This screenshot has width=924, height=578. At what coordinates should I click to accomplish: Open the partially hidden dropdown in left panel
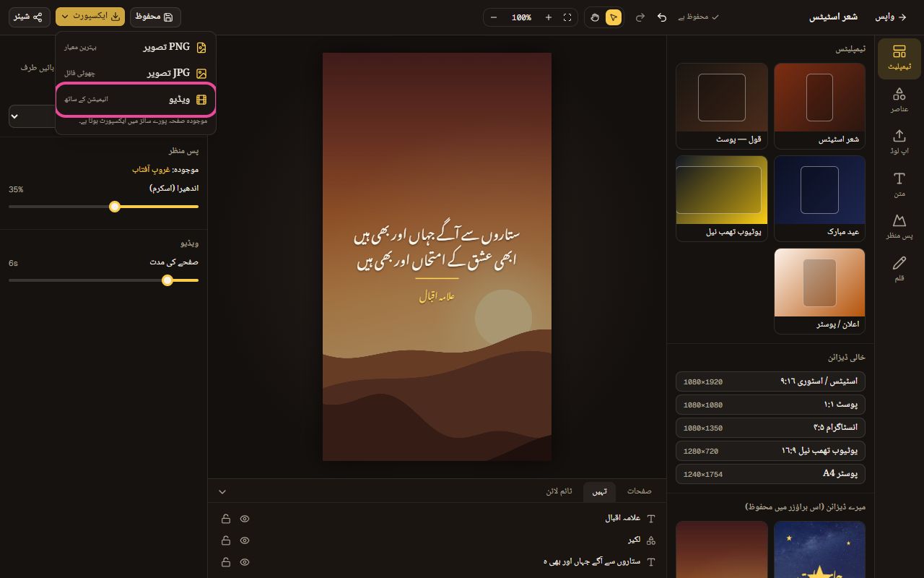click(32, 116)
